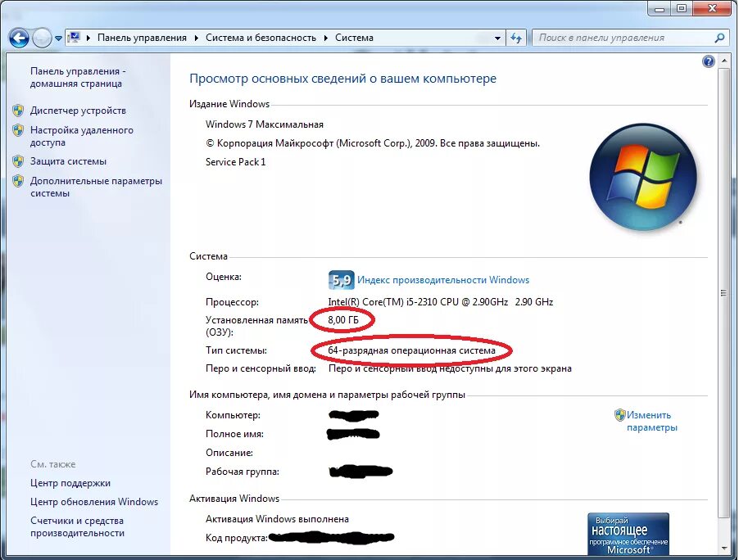Open the recent pages dropdown arrow
Viewport: 739px width, 560px height.
coord(58,38)
